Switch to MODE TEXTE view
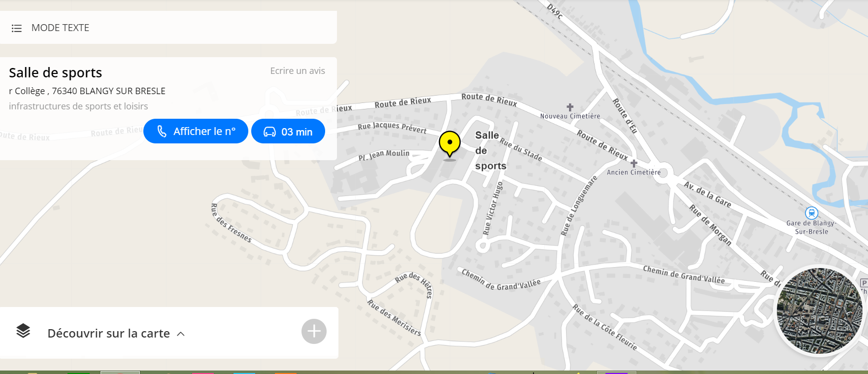The height and width of the screenshot is (374, 868). tap(61, 28)
